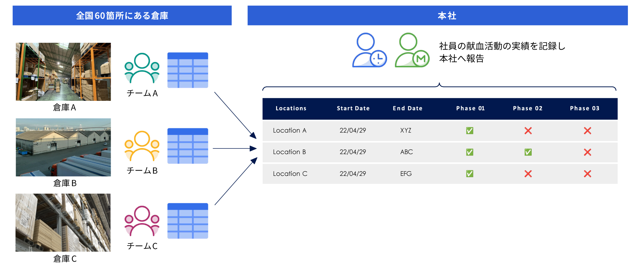Image resolution: width=644 pixels, height=268 pixels.
Task: Click the チームA label
Action: 142,93
